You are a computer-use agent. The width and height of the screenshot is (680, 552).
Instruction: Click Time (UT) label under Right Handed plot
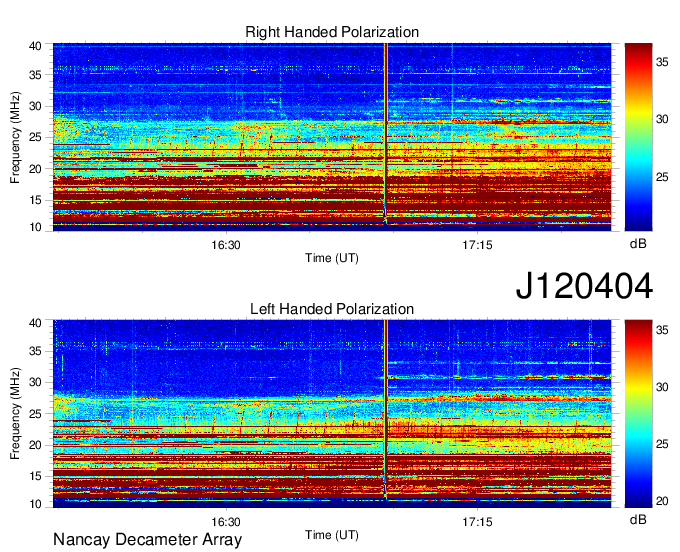point(332,258)
